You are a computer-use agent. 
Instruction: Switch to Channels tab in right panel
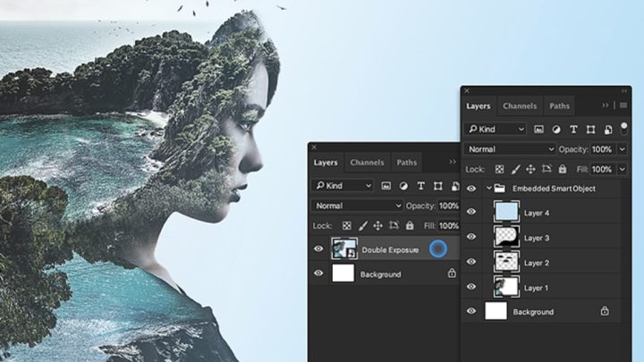[x=520, y=105]
